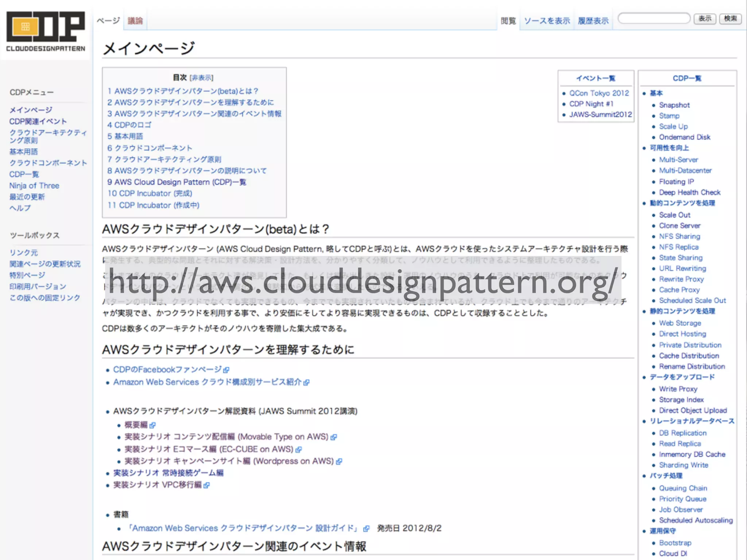Open the URL Rewriting pattern link
Screen dimensions: 747x560
[x=682, y=268]
